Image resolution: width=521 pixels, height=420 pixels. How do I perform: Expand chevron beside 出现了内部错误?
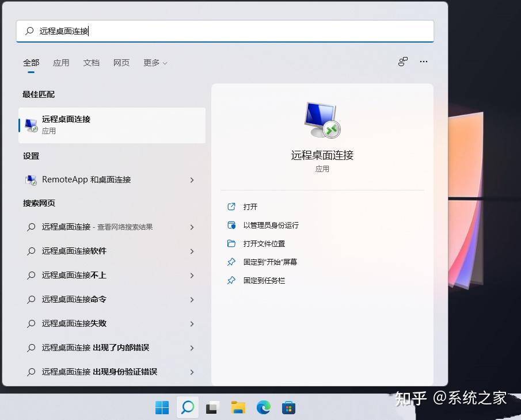192,348
